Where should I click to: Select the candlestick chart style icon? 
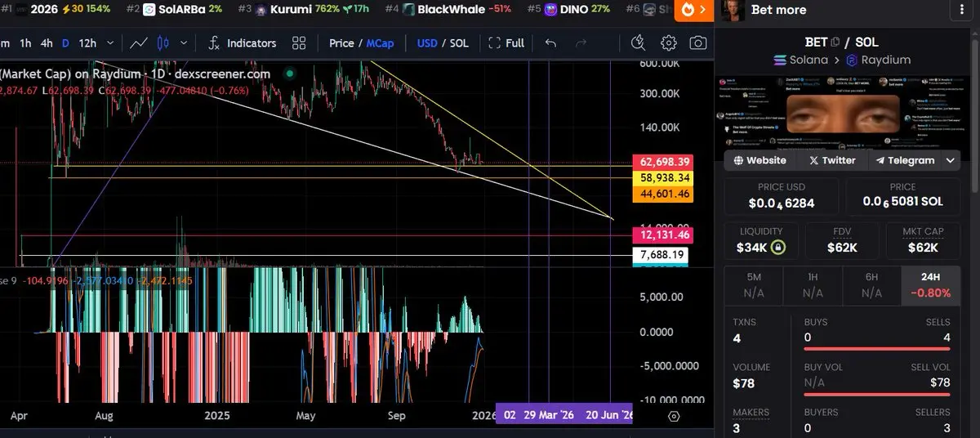(163, 43)
